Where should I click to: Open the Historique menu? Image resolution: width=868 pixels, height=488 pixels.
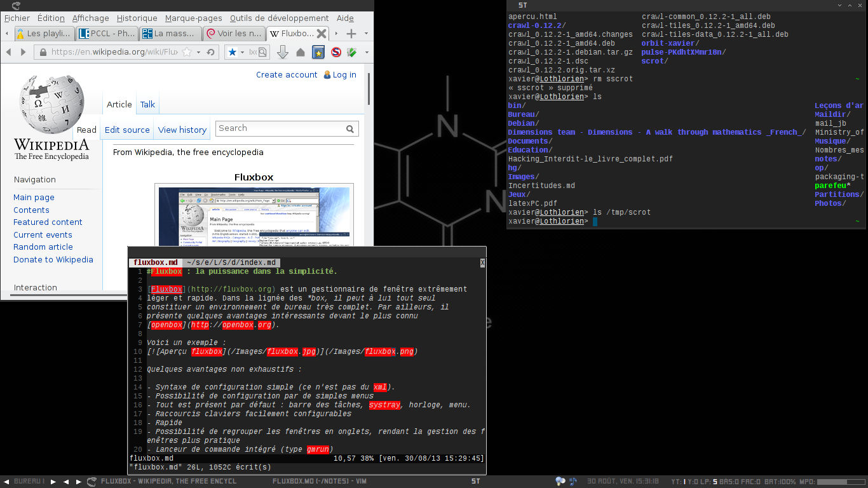pyautogui.click(x=137, y=18)
